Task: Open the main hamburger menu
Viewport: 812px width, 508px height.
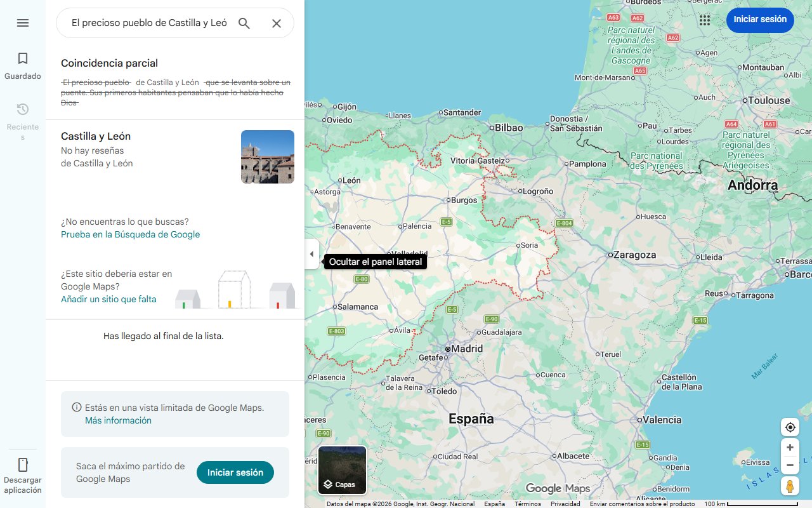Action: point(23,23)
